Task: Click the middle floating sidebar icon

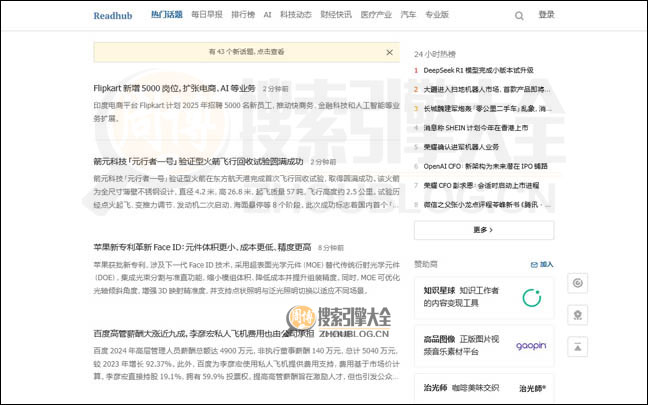Action: tap(577, 315)
